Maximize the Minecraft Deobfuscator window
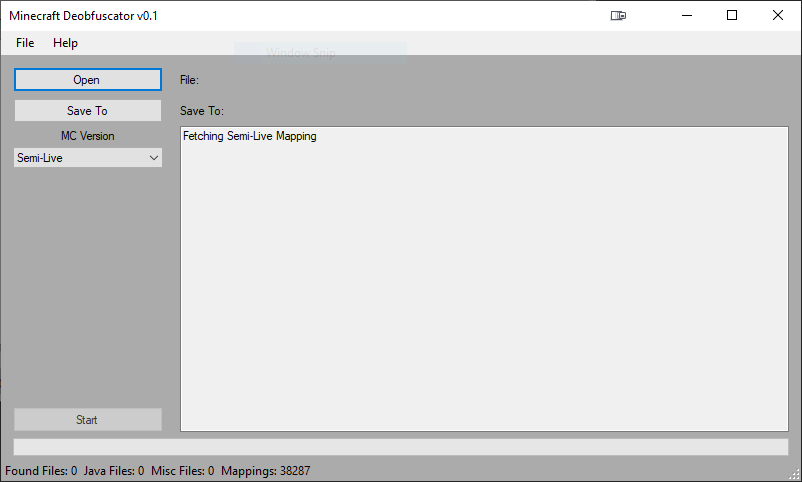The width and height of the screenshot is (802, 482). tap(732, 15)
